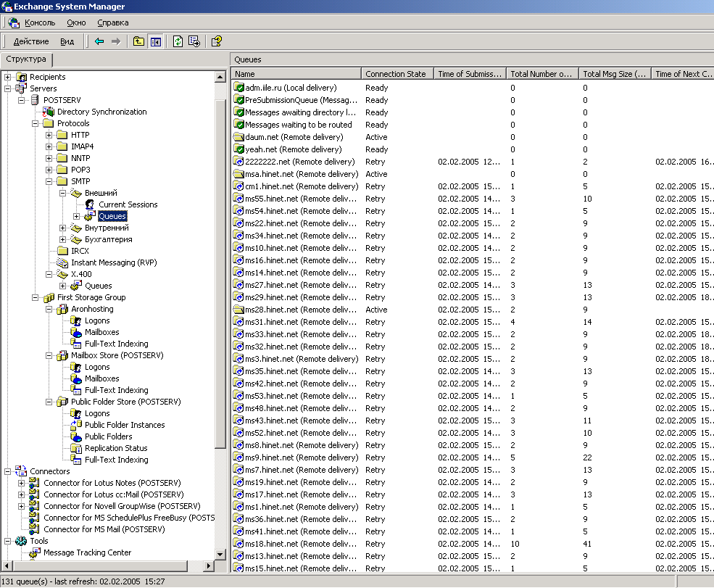The width and height of the screenshot is (714, 588).
Task: Click tree scrollbar down arrow
Action: point(220,555)
